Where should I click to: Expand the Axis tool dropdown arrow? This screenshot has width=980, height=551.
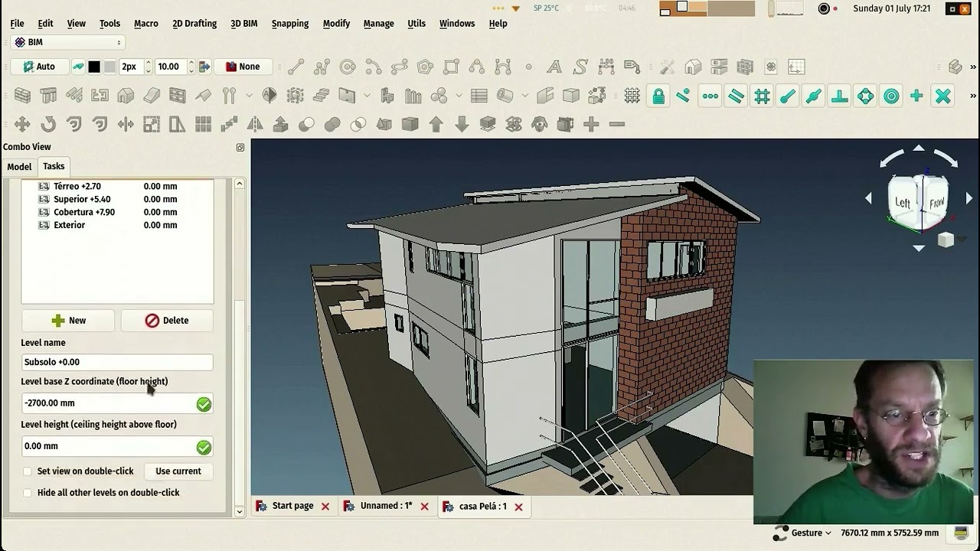point(249,96)
